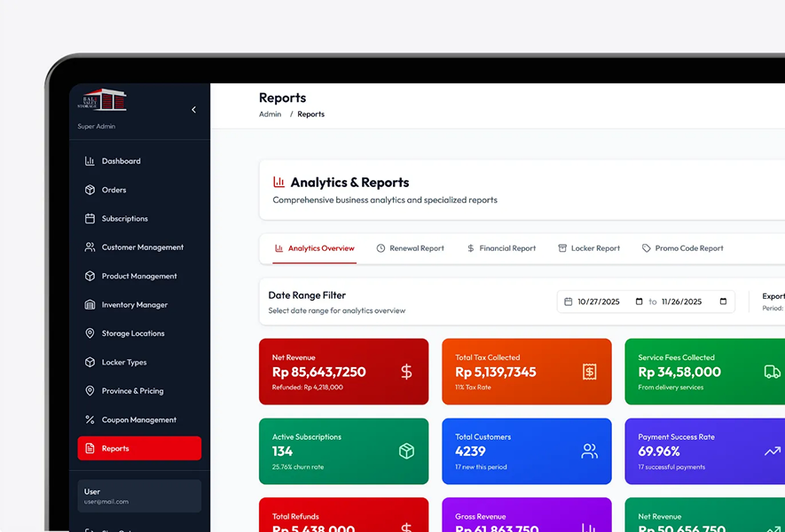785x532 pixels.
Task: Click the Reports breadcrumb text
Action: coord(311,114)
